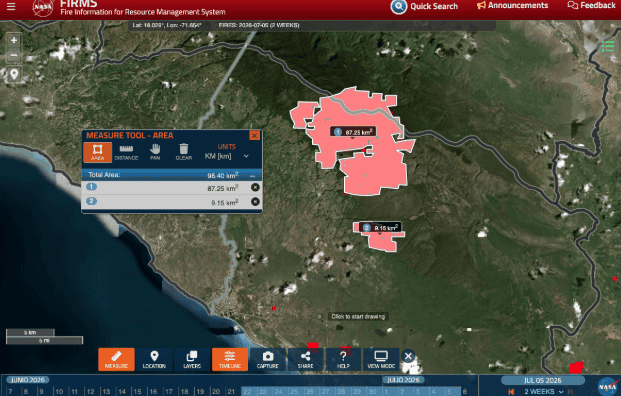Open the Capture camera tool
Viewport: 621px width, 396px height.
(x=268, y=359)
